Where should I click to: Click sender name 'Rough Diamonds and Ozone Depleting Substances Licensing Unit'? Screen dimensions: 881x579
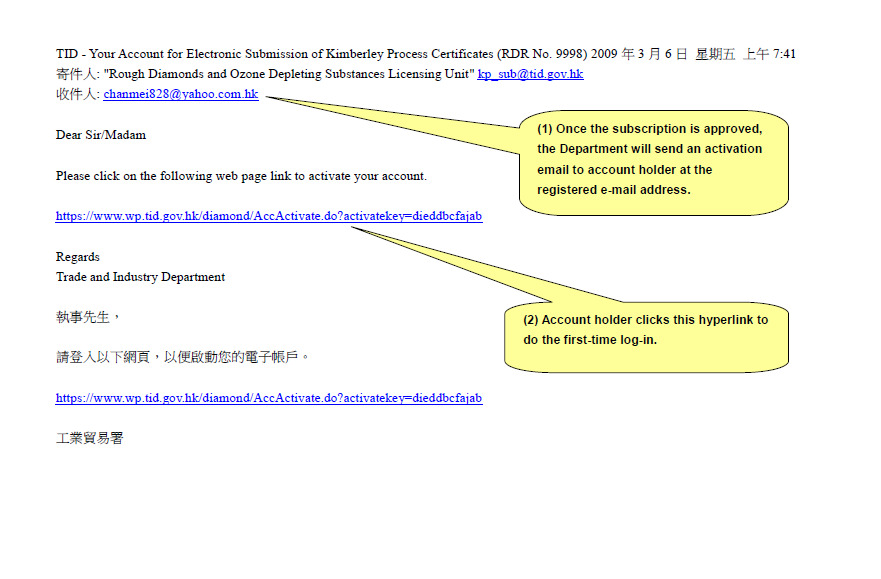click(289, 74)
